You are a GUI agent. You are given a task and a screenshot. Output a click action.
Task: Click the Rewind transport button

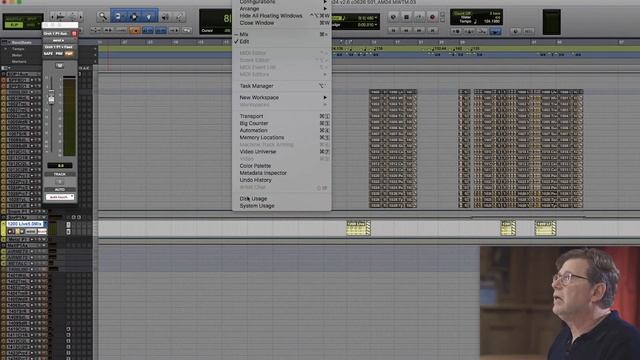point(406,30)
